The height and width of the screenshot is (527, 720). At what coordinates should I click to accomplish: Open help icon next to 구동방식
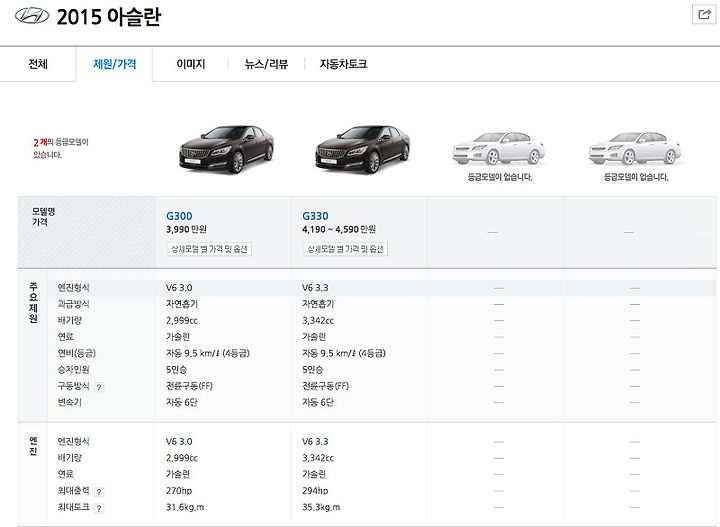coord(99,387)
